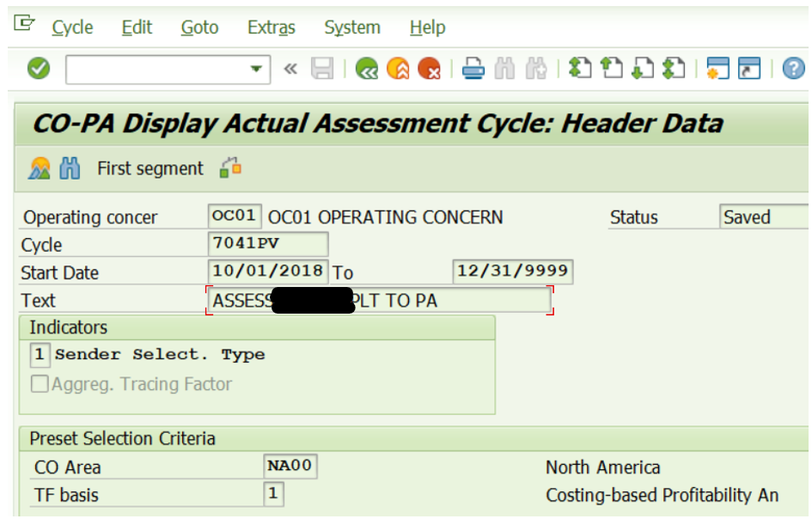Open the Goto menu

click(x=199, y=27)
